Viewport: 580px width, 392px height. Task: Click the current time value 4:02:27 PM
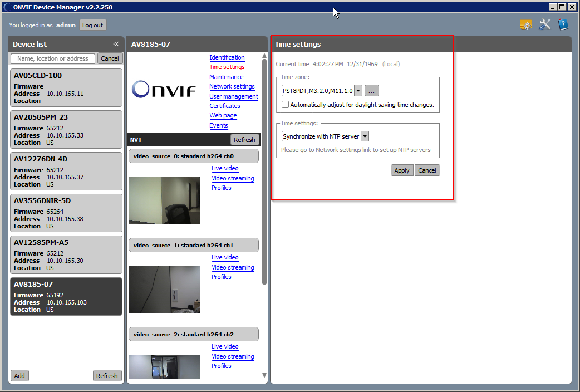pos(328,64)
